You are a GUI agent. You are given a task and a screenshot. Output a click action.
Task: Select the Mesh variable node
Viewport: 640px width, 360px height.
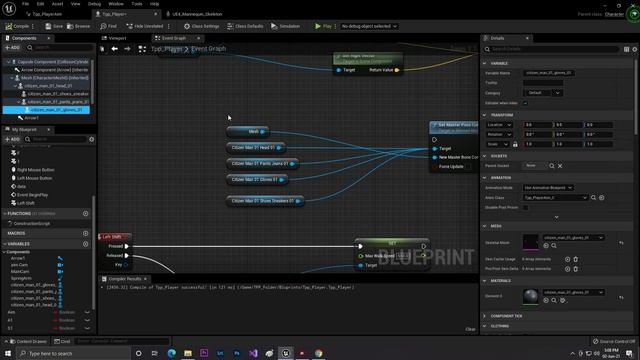247,131
